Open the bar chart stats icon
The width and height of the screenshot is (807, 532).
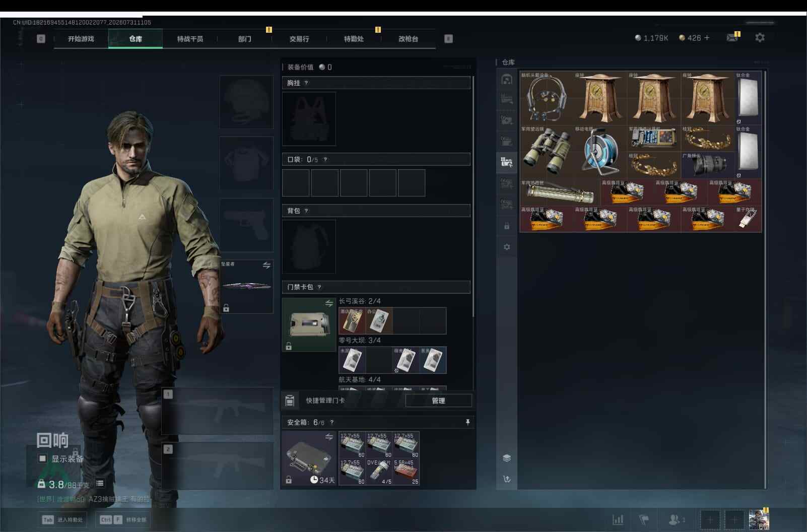(618, 519)
